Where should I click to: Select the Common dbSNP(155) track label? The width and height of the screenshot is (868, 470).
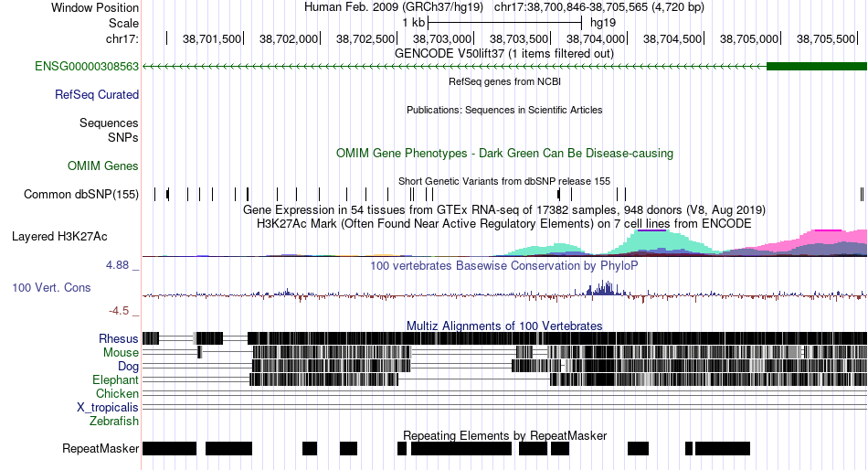[x=80, y=195]
